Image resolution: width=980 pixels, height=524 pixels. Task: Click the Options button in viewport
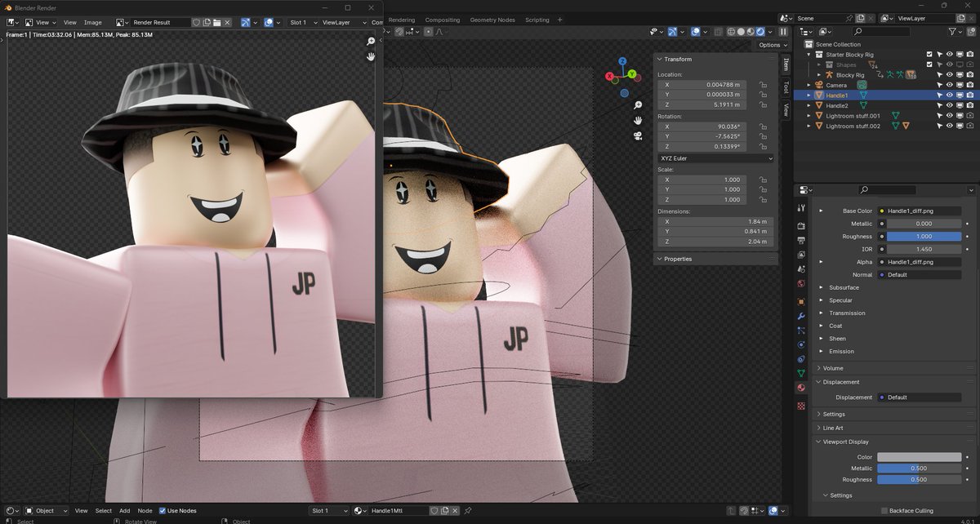pyautogui.click(x=773, y=45)
